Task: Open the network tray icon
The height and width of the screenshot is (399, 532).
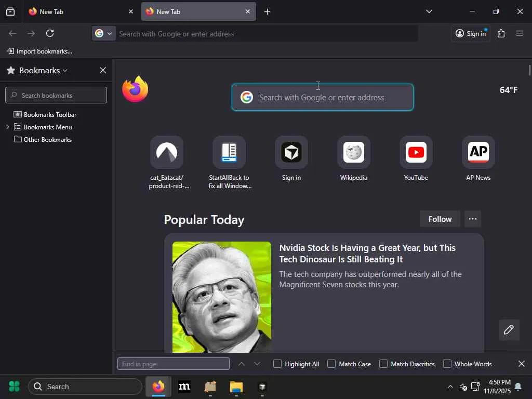Action: point(475,387)
